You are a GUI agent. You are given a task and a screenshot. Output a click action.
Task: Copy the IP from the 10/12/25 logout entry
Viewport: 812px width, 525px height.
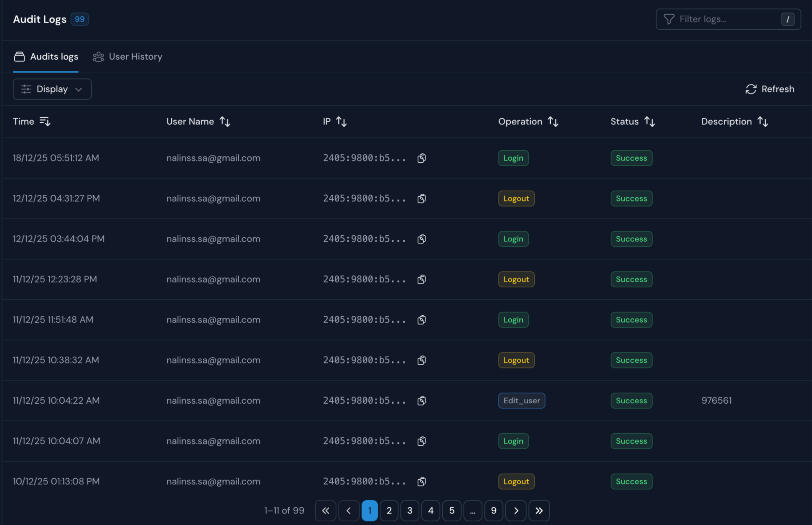(421, 481)
